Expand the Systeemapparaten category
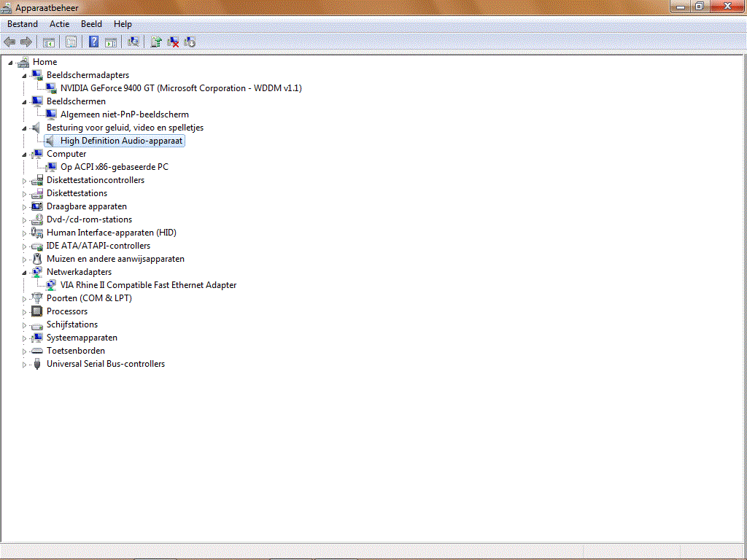 tap(24, 338)
